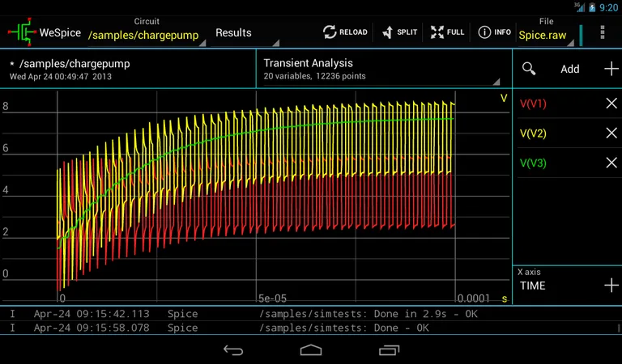Image resolution: width=622 pixels, height=364 pixels.
Task: Switch the plot to full view
Action: click(447, 32)
